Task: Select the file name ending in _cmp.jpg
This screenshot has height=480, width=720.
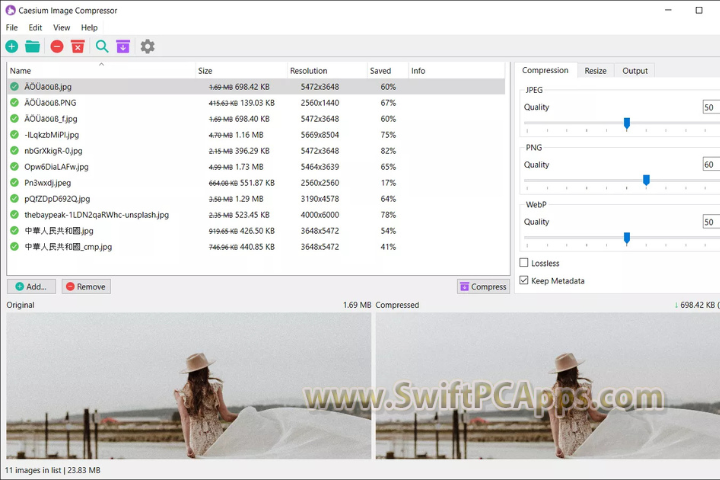Action: click(68, 247)
